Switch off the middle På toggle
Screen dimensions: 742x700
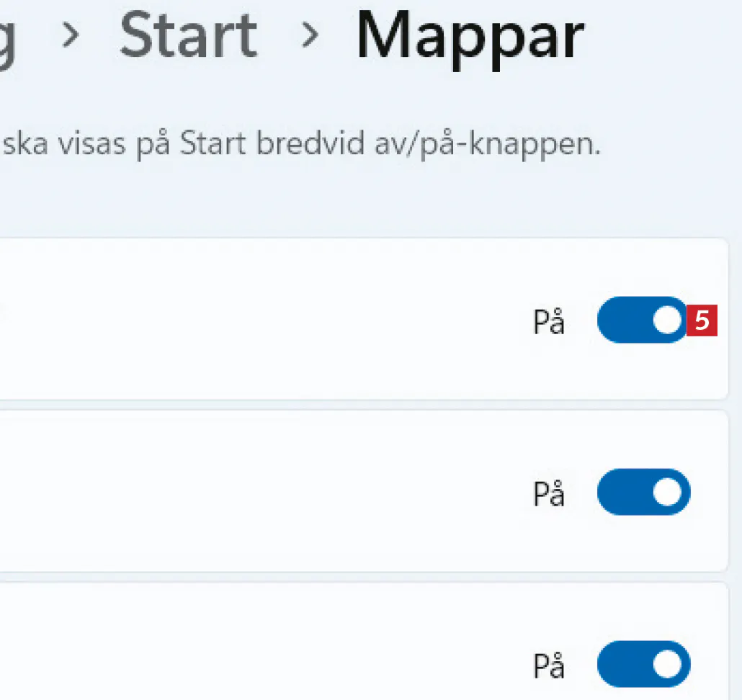point(643,492)
